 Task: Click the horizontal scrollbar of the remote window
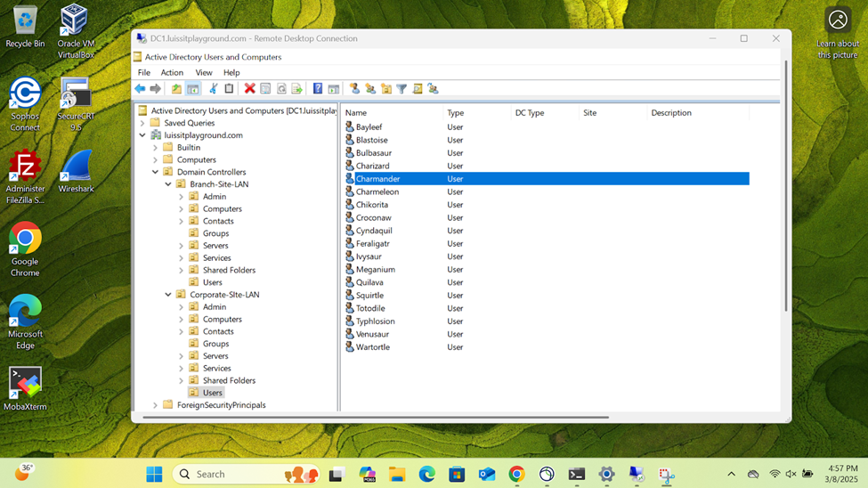[x=376, y=417]
